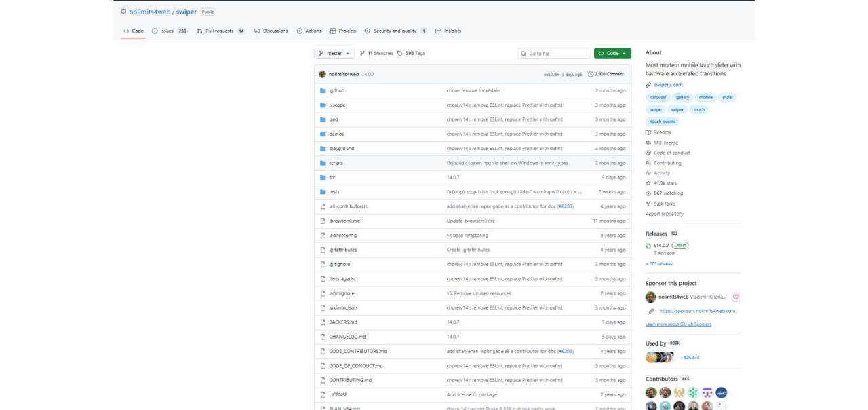868x410 pixels.
Task: Open the CODE_OF_CONDUCT.md file
Action: click(x=355, y=366)
